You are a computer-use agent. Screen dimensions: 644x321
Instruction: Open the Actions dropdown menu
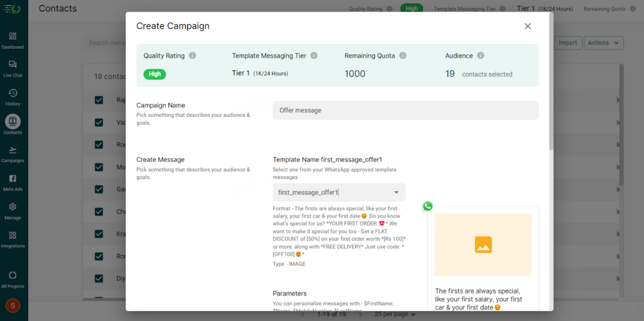tap(603, 42)
